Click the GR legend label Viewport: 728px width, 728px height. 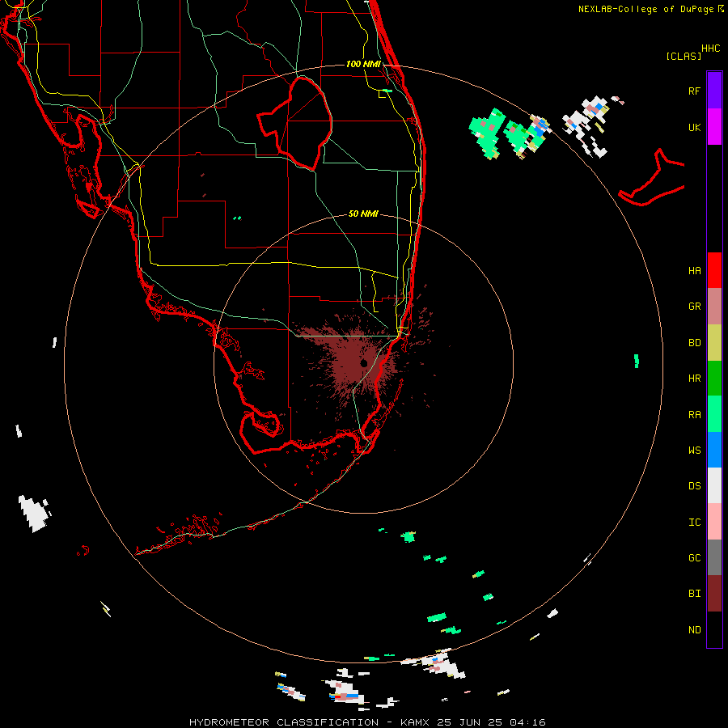pos(694,307)
